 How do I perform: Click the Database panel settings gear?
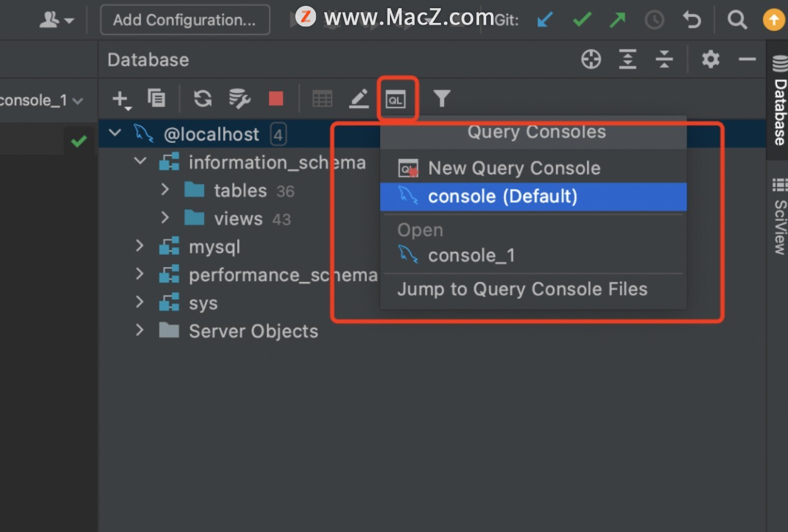710,59
